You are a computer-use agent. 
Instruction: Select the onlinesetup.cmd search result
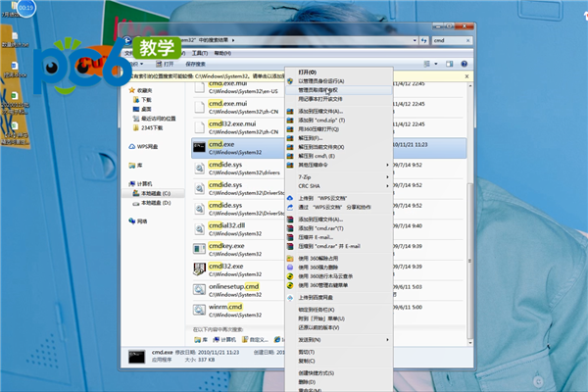[238, 290]
